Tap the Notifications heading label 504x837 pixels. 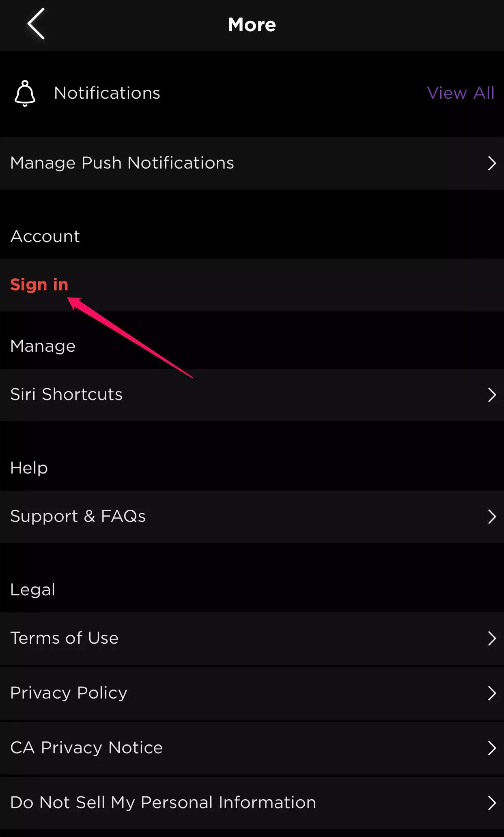pos(107,93)
